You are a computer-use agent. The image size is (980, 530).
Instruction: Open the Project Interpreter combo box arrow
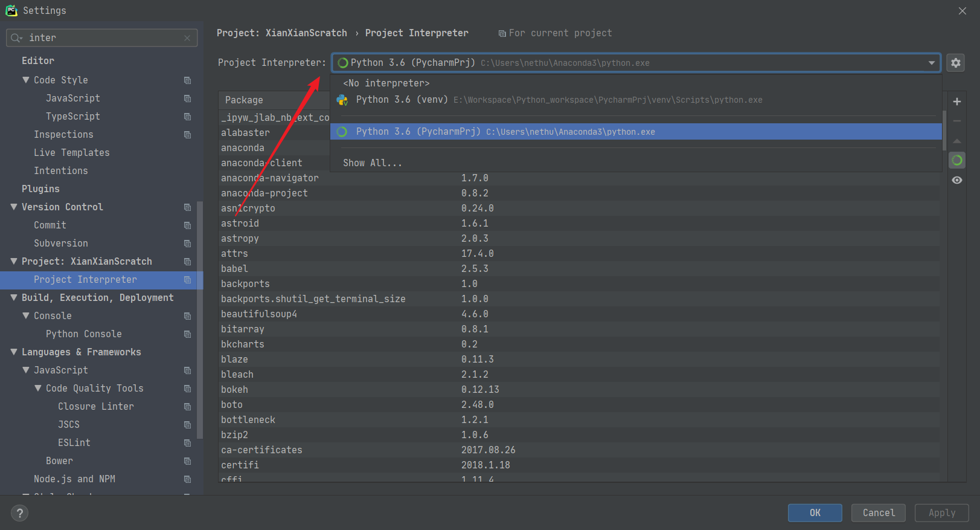click(x=931, y=63)
